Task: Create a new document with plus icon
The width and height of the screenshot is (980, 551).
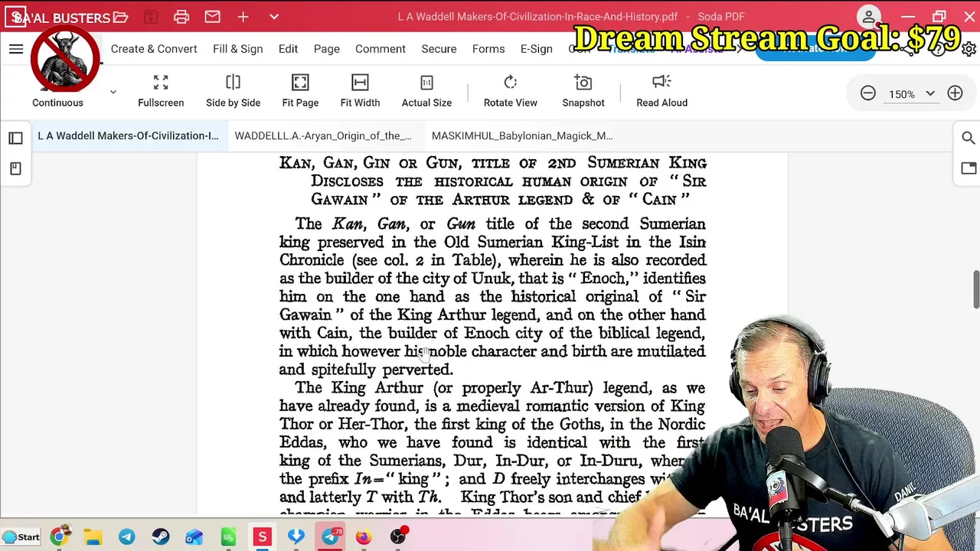Action: [243, 17]
